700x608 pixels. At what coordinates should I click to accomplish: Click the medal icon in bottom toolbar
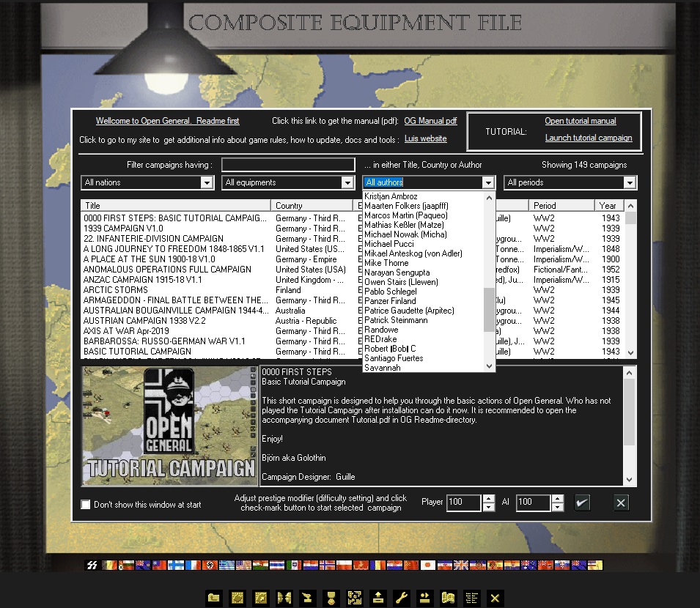pos(331,598)
